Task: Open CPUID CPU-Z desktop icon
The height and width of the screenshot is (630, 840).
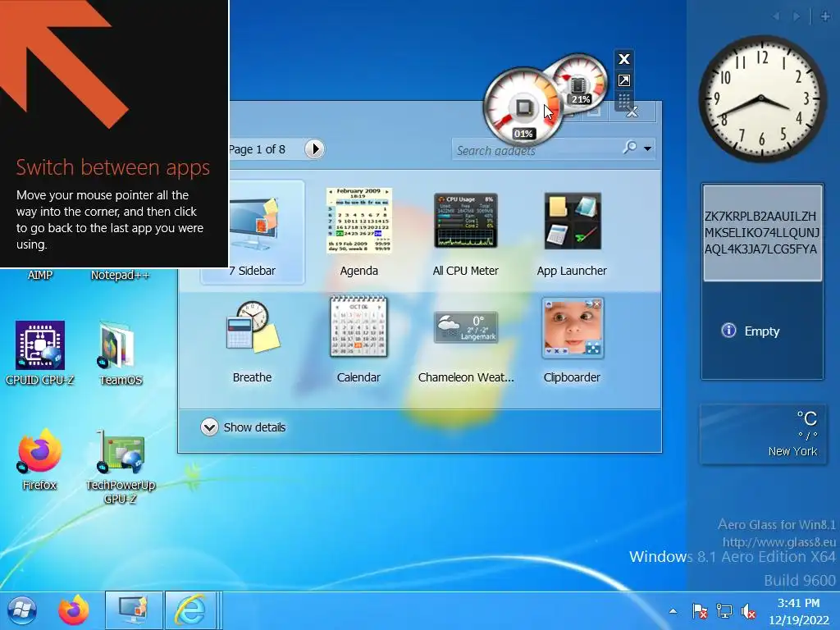Action: 40,354
